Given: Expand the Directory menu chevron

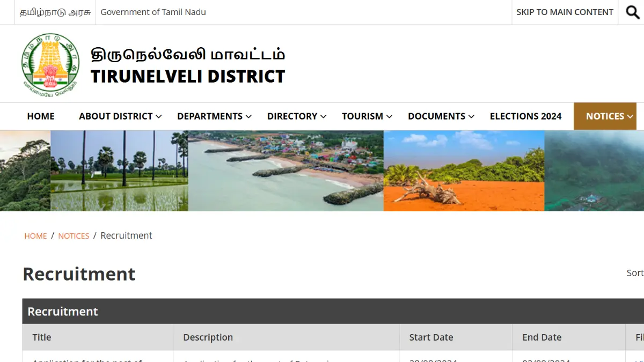Looking at the screenshot, I should pos(324,116).
